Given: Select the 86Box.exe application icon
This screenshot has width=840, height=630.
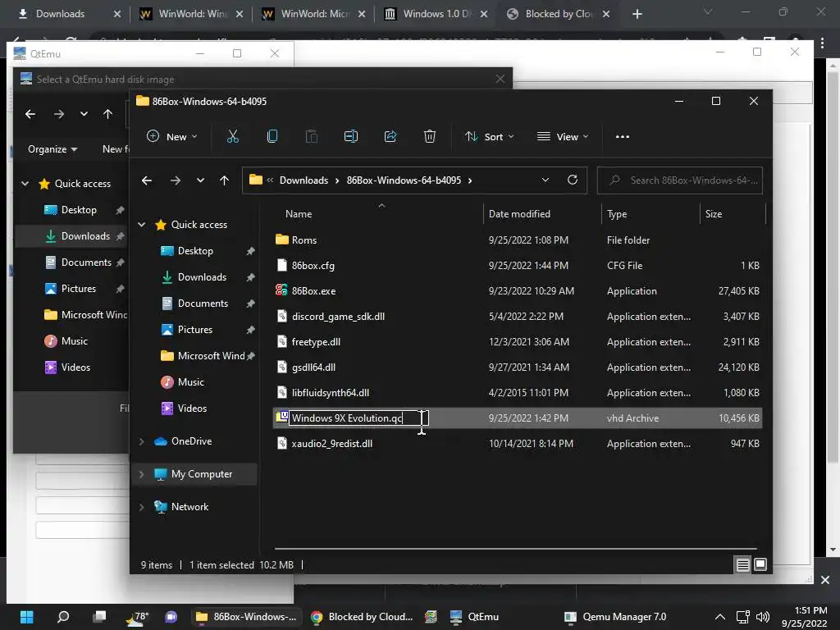Looking at the screenshot, I should pos(281,290).
